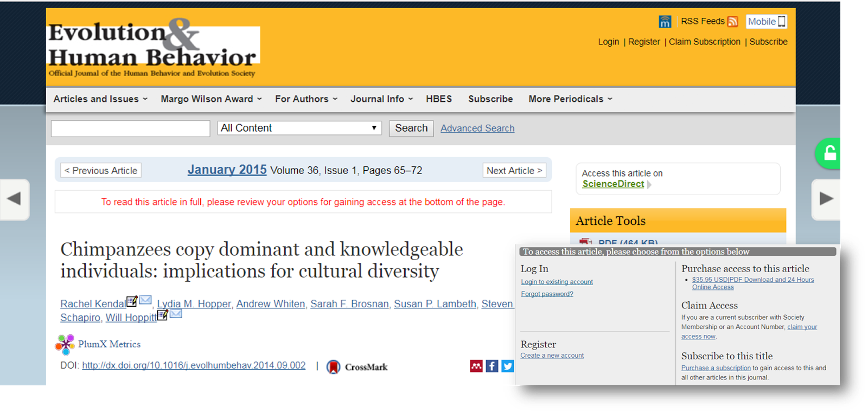Click the Forgot password? link
Viewport: 868px width, 413px height.
pos(547,294)
